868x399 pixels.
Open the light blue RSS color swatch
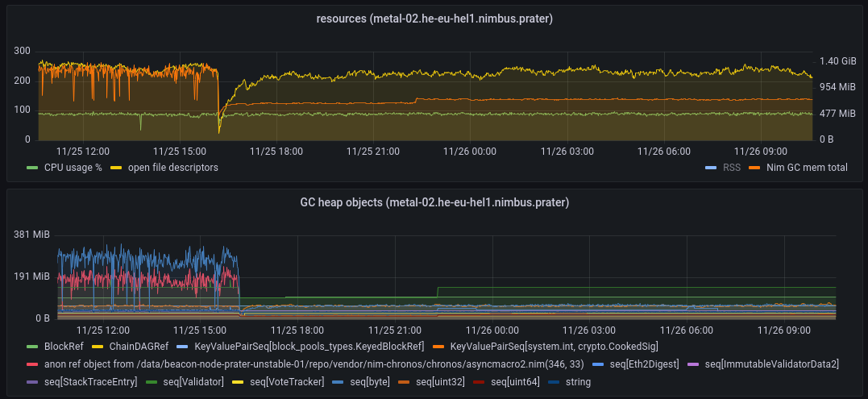(x=711, y=167)
